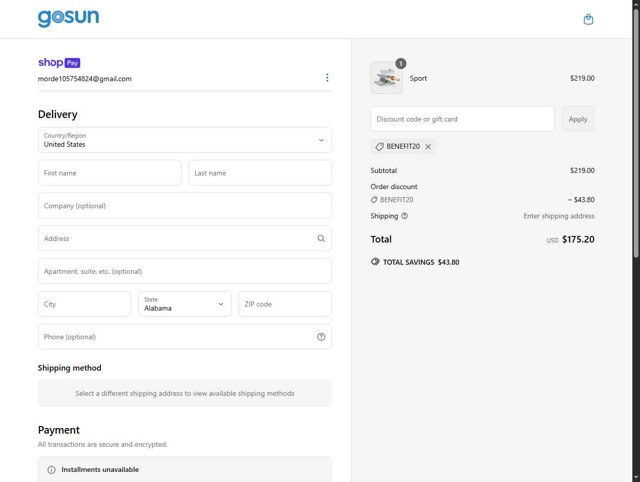Image resolution: width=640 pixels, height=482 pixels.
Task: Click the Enter shipping address text
Action: pos(559,216)
